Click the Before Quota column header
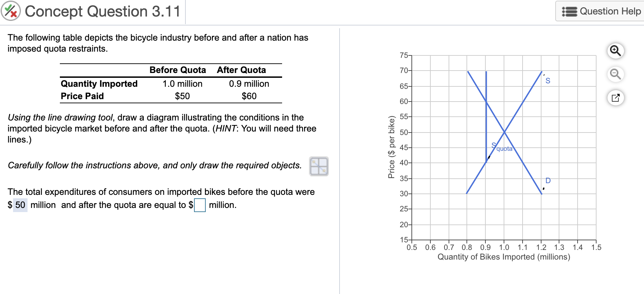This screenshot has width=644, height=294. pos(178,70)
